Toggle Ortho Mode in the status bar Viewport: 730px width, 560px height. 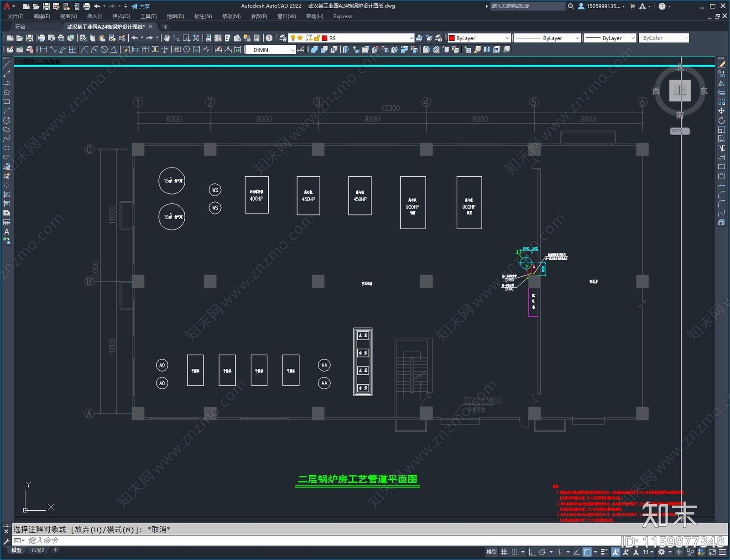point(532,552)
